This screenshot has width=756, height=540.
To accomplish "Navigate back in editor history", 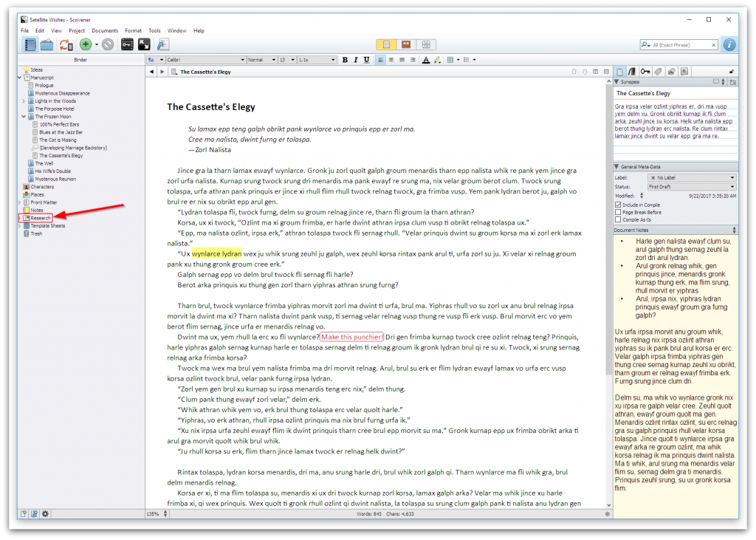I will pyautogui.click(x=151, y=72).
